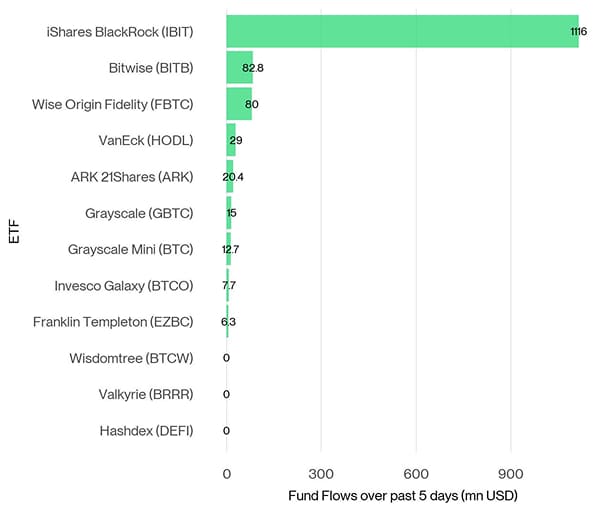
Task: Click the 6.3 value label
Action: coord(228,322)
